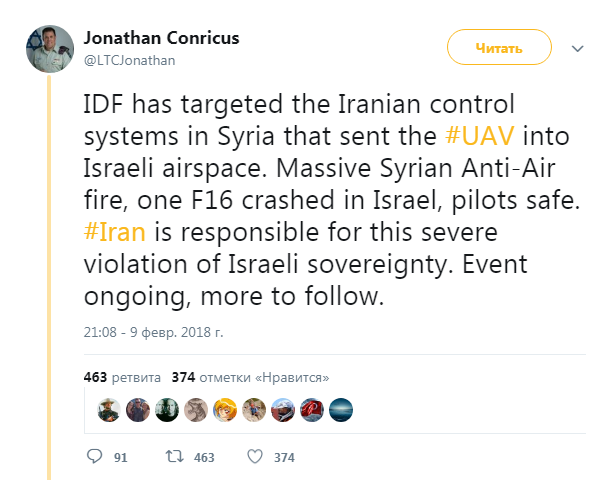Click the dark blue horizon avatar
This screenshot has height=480, width=616.
click(340, 409)
